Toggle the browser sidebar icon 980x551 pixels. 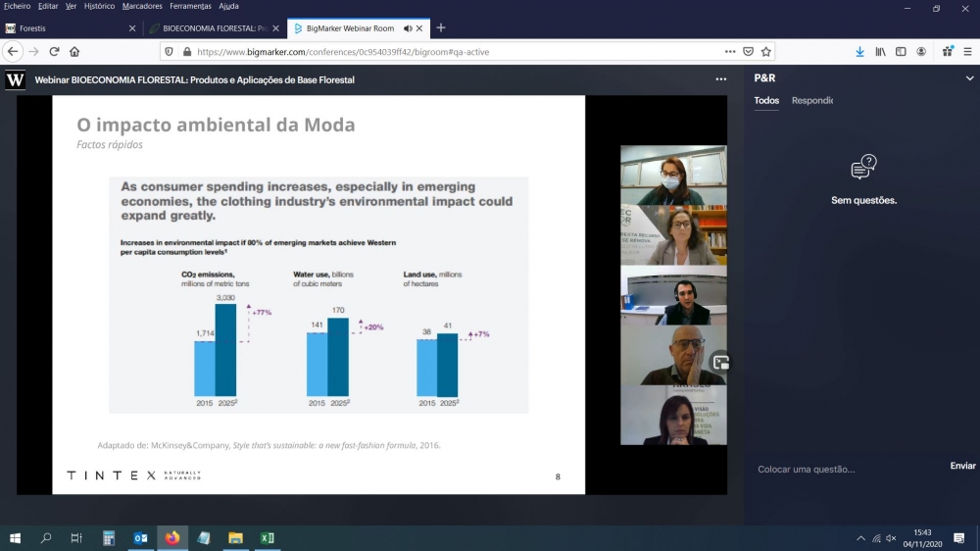click(x=901, y=52)
